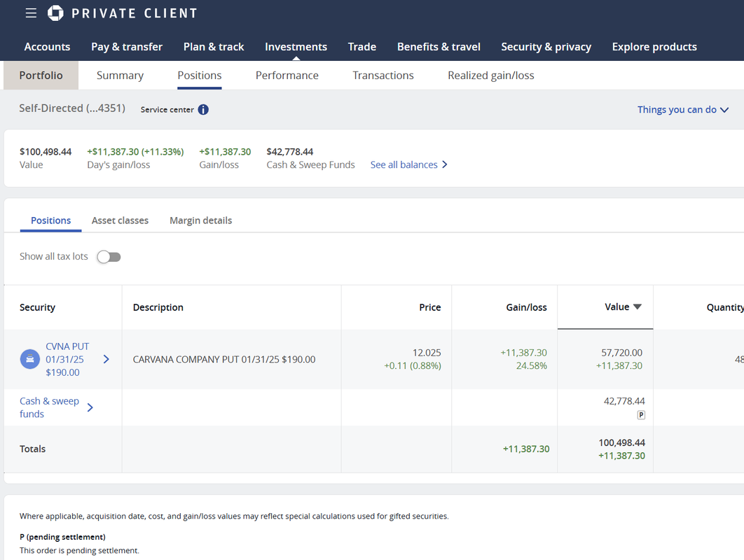This screenshot has width=744, height=560.
Task: Switch to the Asset classes sub-tab
Action: (120, 220)
